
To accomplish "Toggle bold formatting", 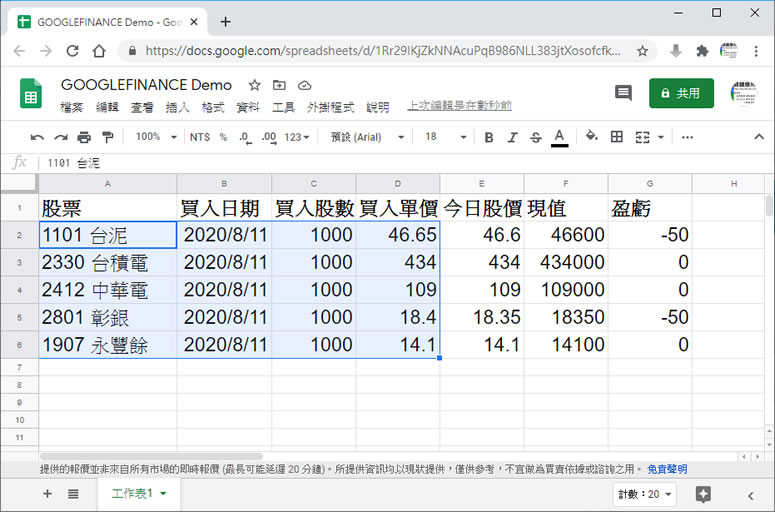I will coord(488,137).
